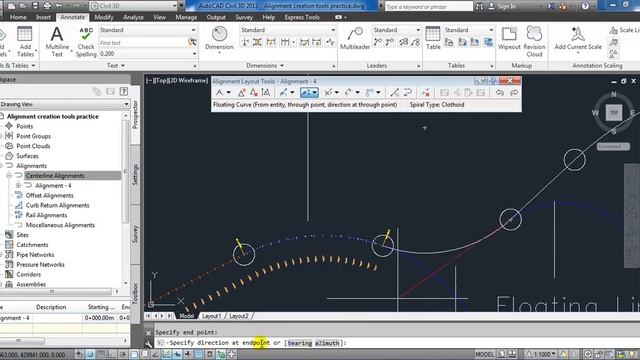Open the Express Tools ribbon tab

302,17
